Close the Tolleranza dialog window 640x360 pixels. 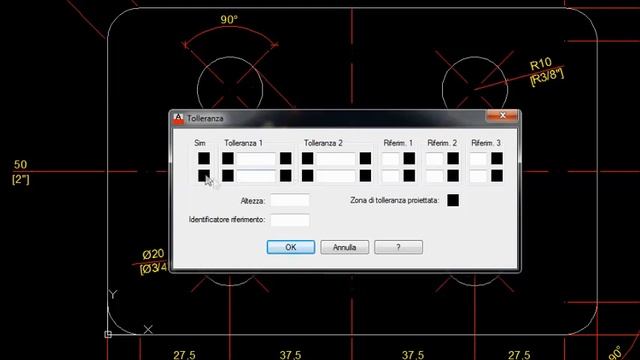coord(502,116)
